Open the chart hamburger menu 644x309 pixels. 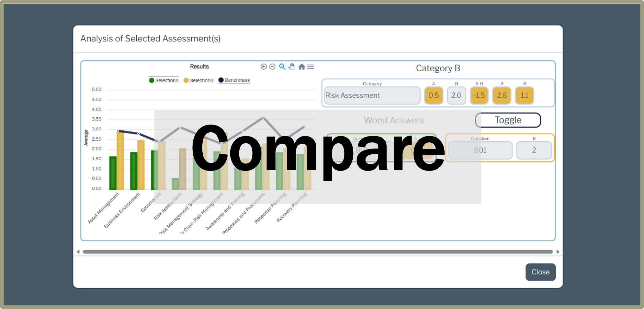311,67
